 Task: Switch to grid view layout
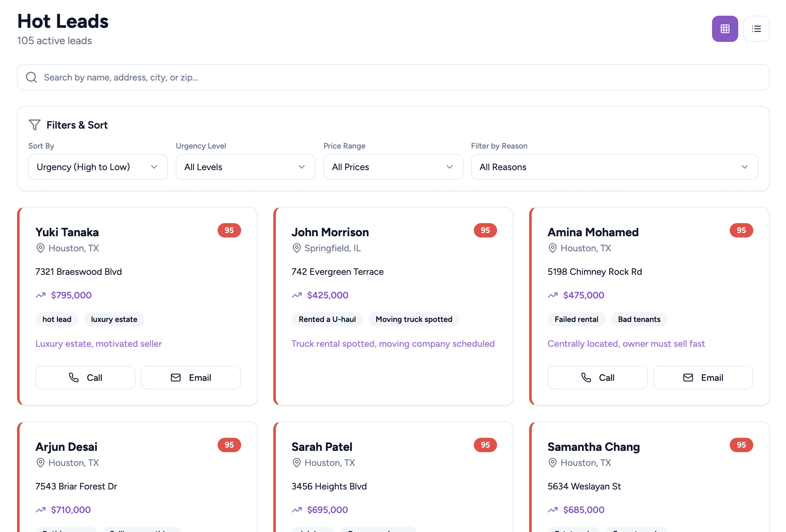pos(725,29)
